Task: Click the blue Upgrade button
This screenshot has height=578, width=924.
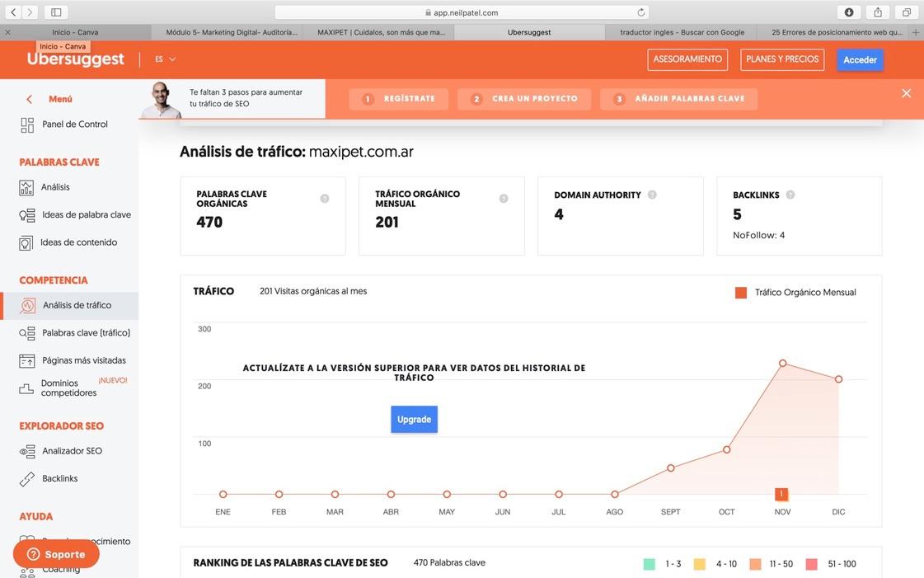Action: point(415,420)
